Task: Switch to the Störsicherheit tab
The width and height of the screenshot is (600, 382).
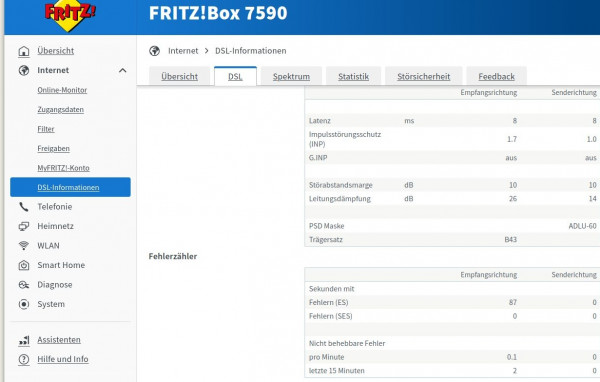Action: pos(424,77)
